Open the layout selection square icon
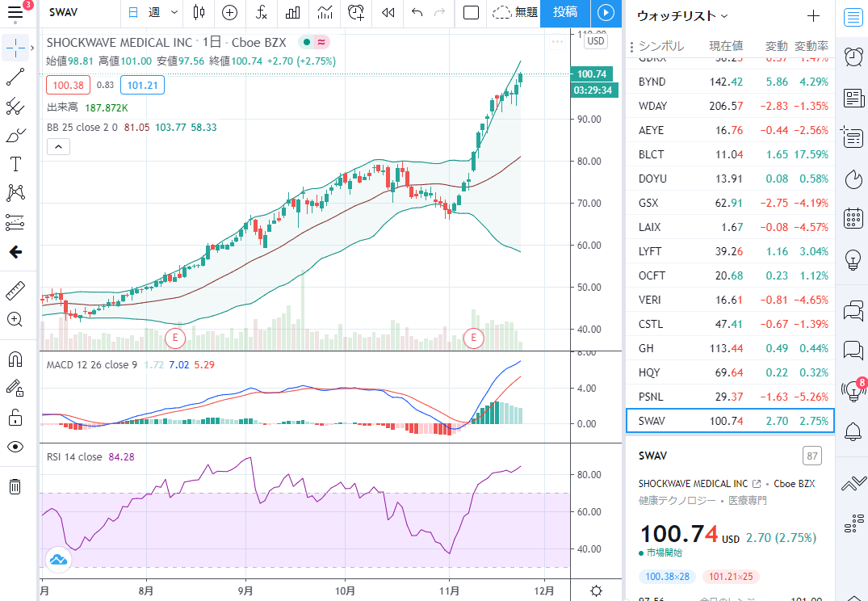 (471, 12)
